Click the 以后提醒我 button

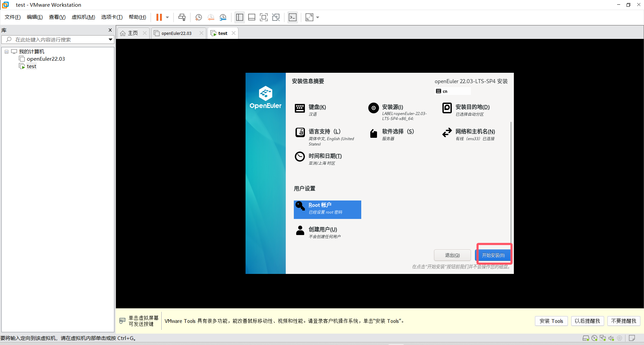[587, 321]
